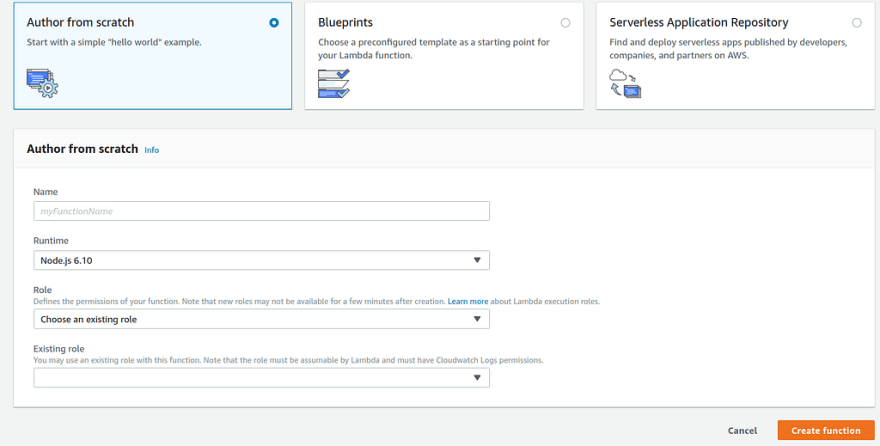The height and width of the screenshot is (446, 880).
Task: Click the Serverless Application Repository cloud icon
Action: [x=625, y=83]
